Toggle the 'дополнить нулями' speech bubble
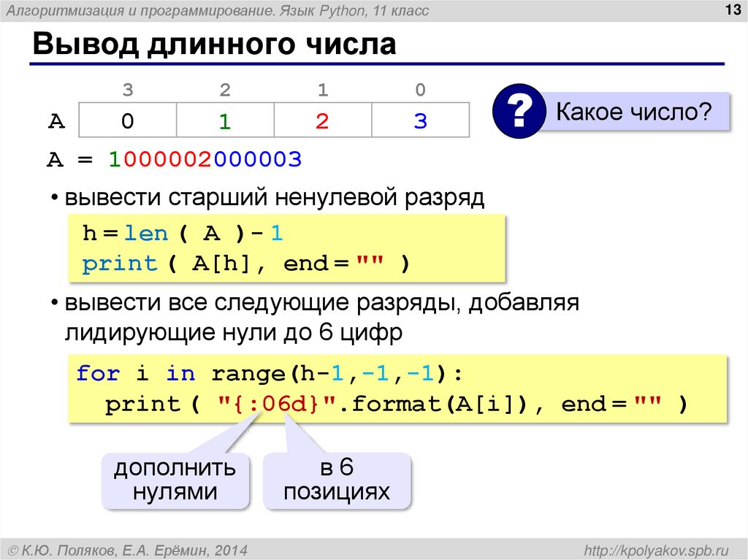This screenshot has height=560, width=748. [175, 480]
